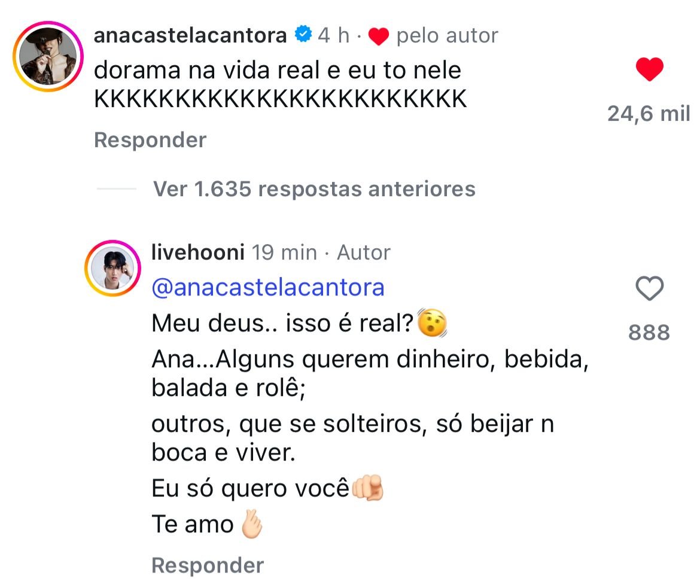Open the @anacastelacantora mention link

pos(268,288)
